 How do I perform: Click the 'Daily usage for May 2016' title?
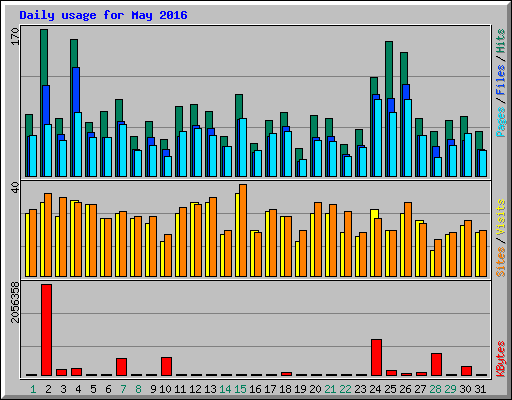click(103, 15)
